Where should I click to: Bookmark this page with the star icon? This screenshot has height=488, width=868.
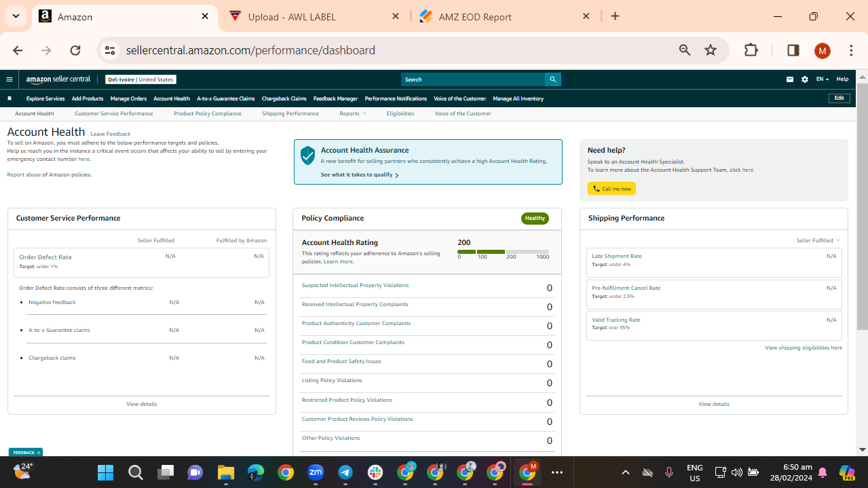point(711,50)
